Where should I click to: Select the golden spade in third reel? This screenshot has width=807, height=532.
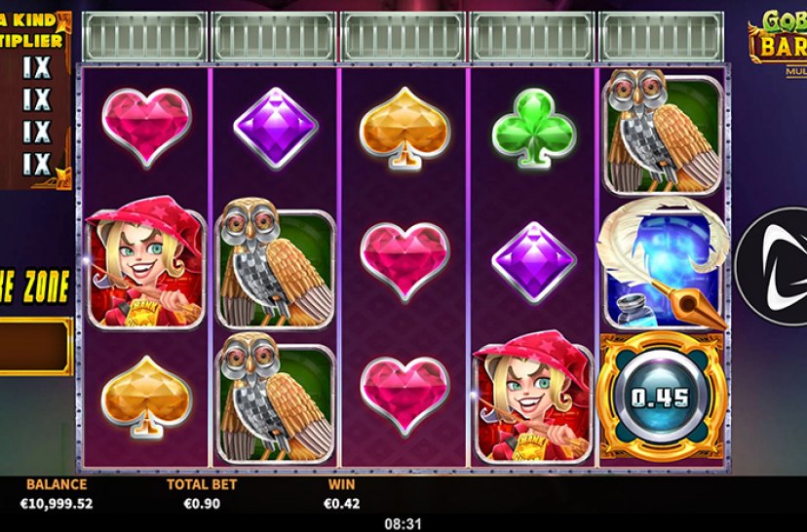(405, 128)
